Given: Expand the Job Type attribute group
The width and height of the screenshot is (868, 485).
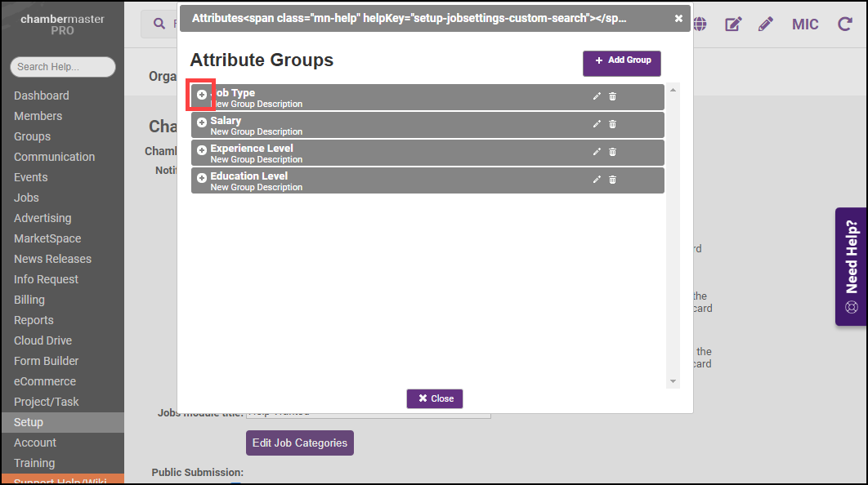Looking at the screenshot, I should tap(202, 95).
